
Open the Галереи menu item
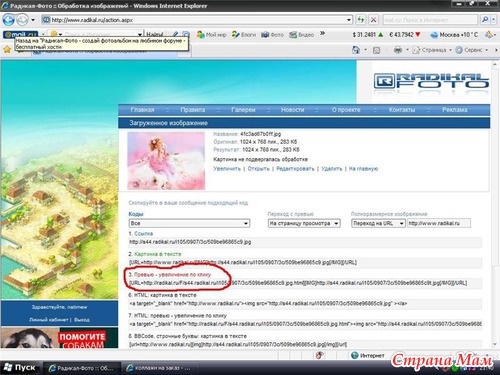pos(243,110)
